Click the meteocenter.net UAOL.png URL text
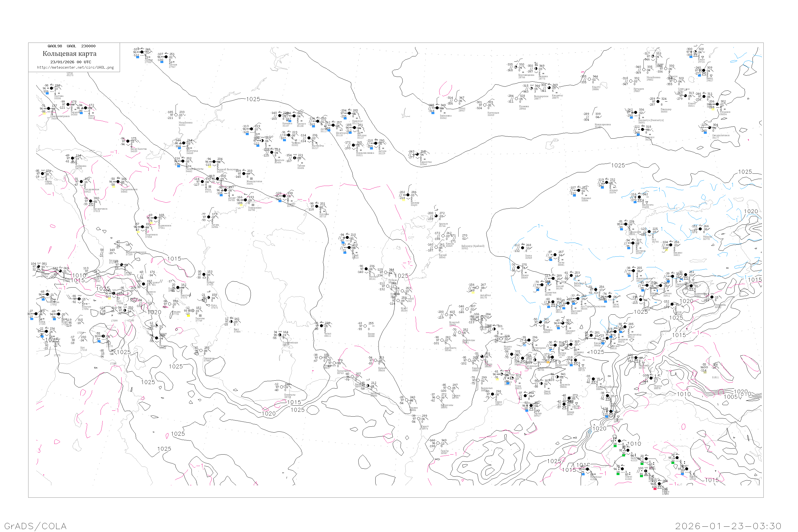 pyautogui.click(x=75, y=68)
